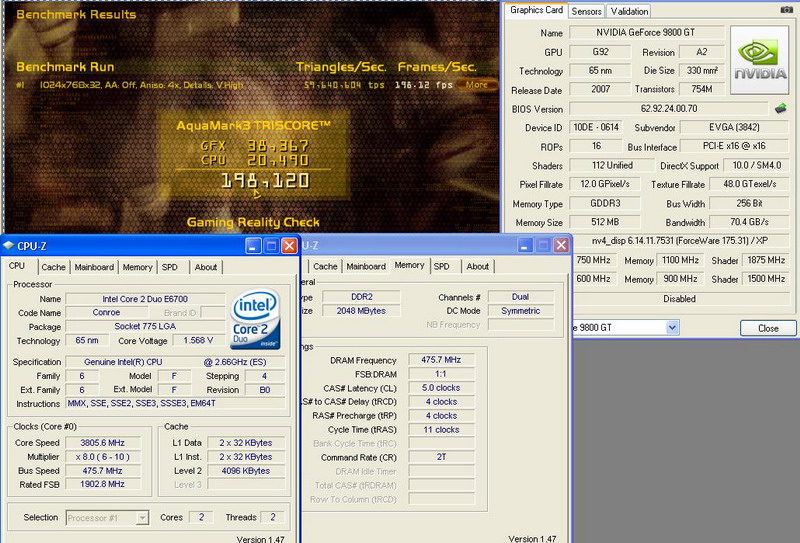Click the Level 2 cache value 4096 KBytes
Screen dimensions: 800x543
pyautogui.click(x=246, y=471)
